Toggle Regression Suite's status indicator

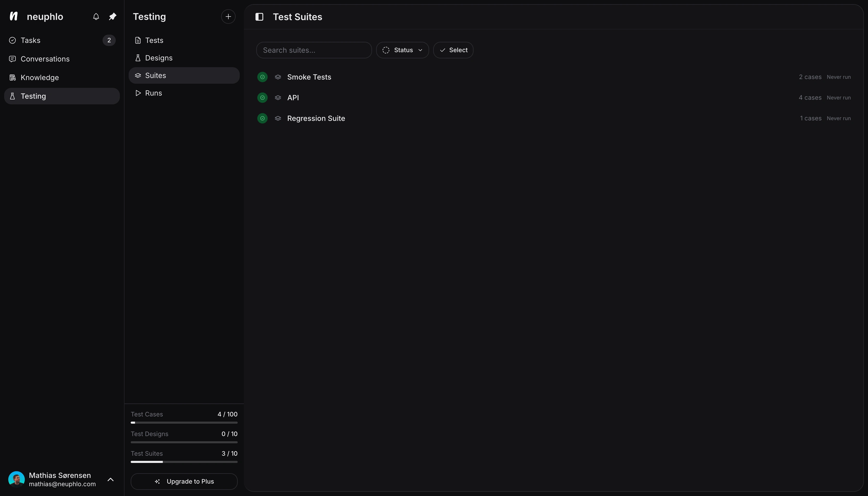click(x=262, y=118)
